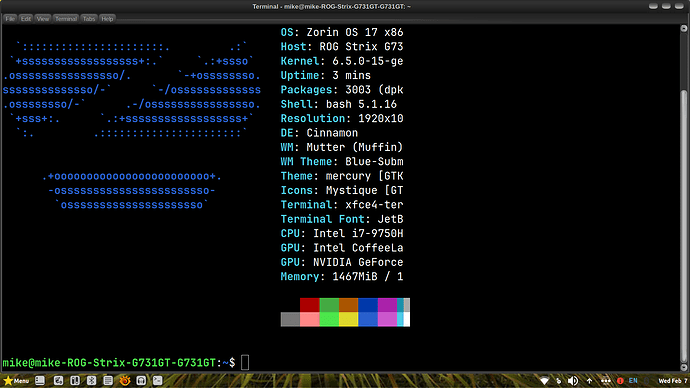Click the 'Terminal: xfce4-ter' line

[x=342, y=205]
